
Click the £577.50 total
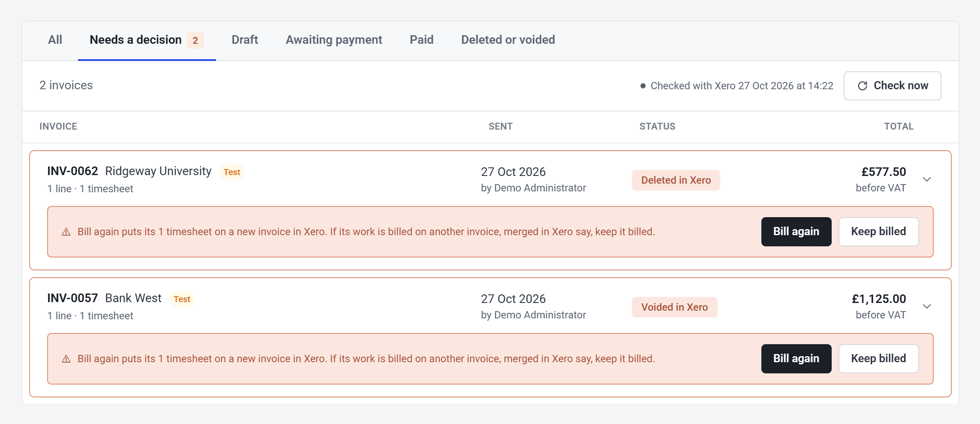(884, 172)
